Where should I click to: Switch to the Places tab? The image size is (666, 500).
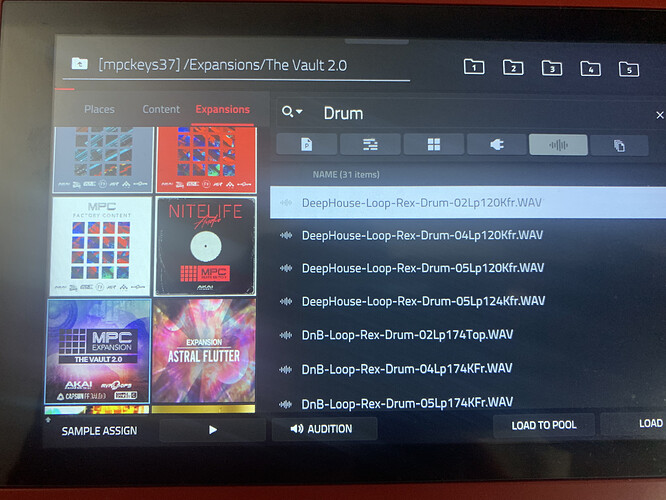coord(99,110)
